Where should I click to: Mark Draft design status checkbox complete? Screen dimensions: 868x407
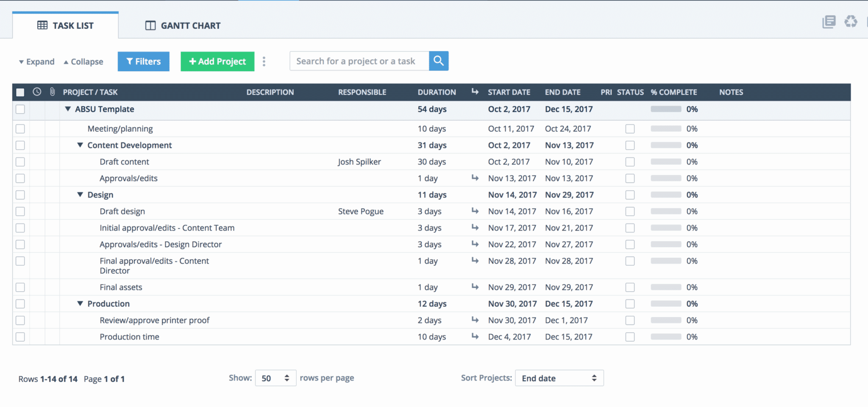[630, 211]
